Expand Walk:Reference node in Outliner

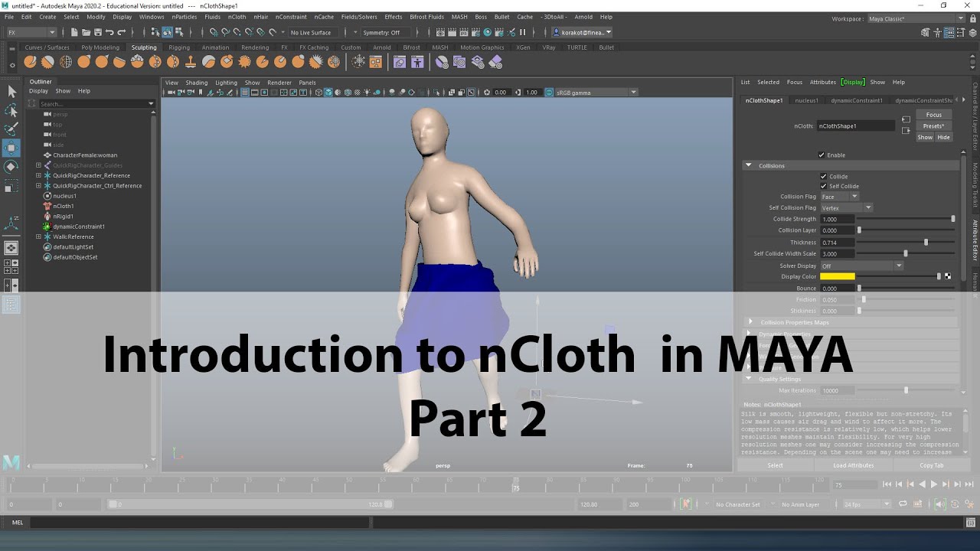pyautogui.click(x=38, y=236)
